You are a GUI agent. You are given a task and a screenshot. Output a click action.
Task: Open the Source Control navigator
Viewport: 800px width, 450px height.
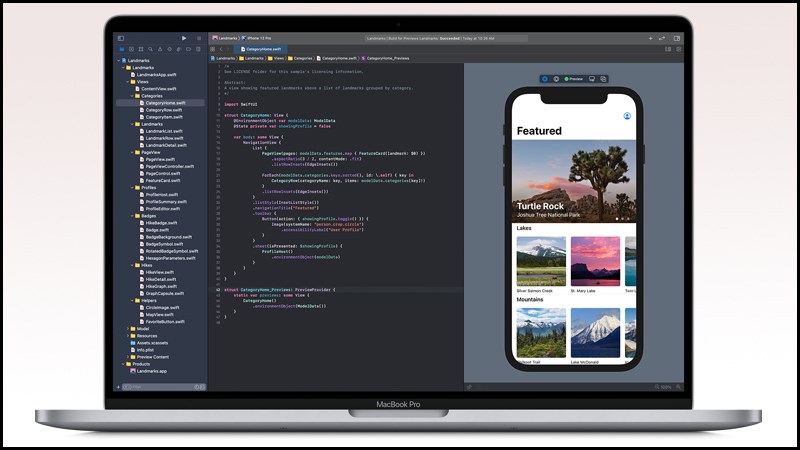(x=131, y=49)
